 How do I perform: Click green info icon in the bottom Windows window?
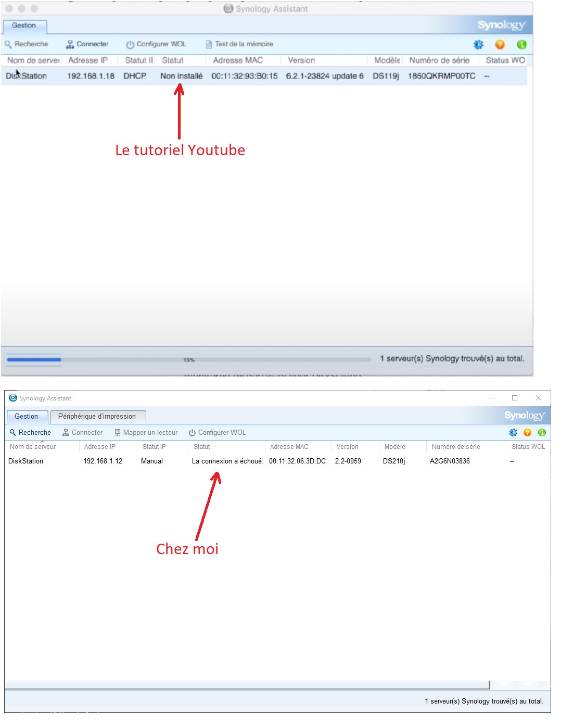[542, 433]
